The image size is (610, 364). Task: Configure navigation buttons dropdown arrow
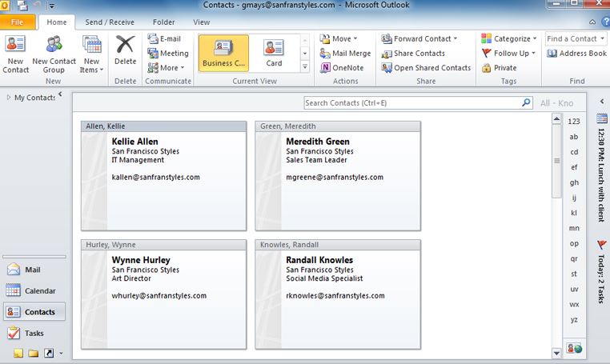click(x=61, y=354)
